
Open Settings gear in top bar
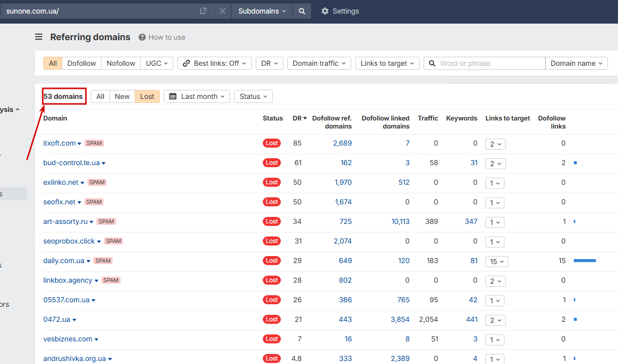point(340,11)
